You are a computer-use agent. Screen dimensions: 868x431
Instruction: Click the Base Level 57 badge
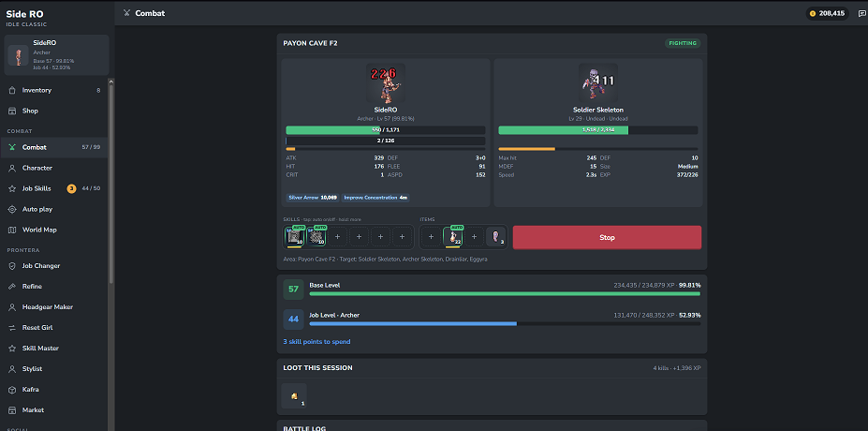[x=293, y=290]
